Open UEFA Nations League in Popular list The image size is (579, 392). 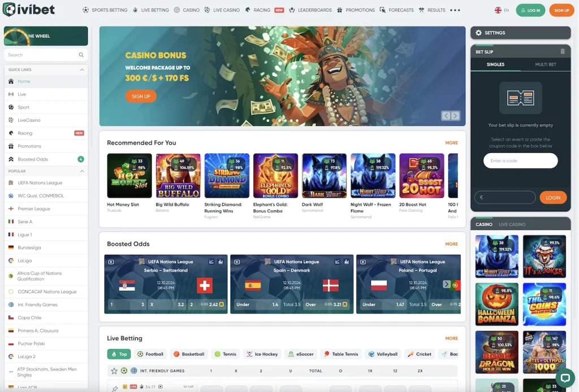click(46, 183)
